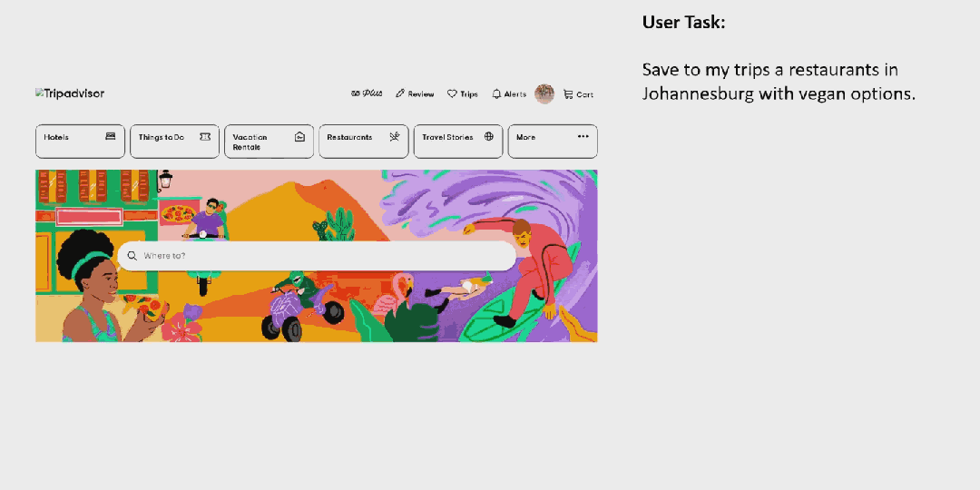The height and width of the screenshot is (490, 980).
Task: Click the Things to Do text label
Action: pos(161,138)
